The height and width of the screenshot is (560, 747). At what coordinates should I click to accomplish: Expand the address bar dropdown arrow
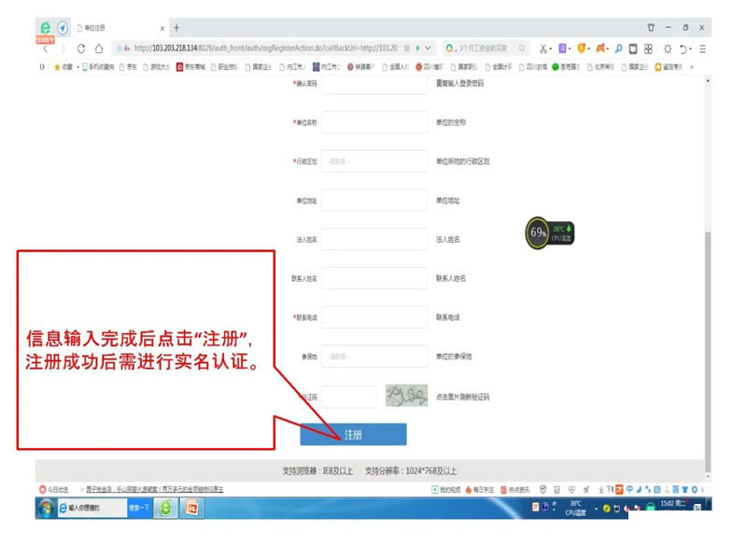click(x=429, y=49)
